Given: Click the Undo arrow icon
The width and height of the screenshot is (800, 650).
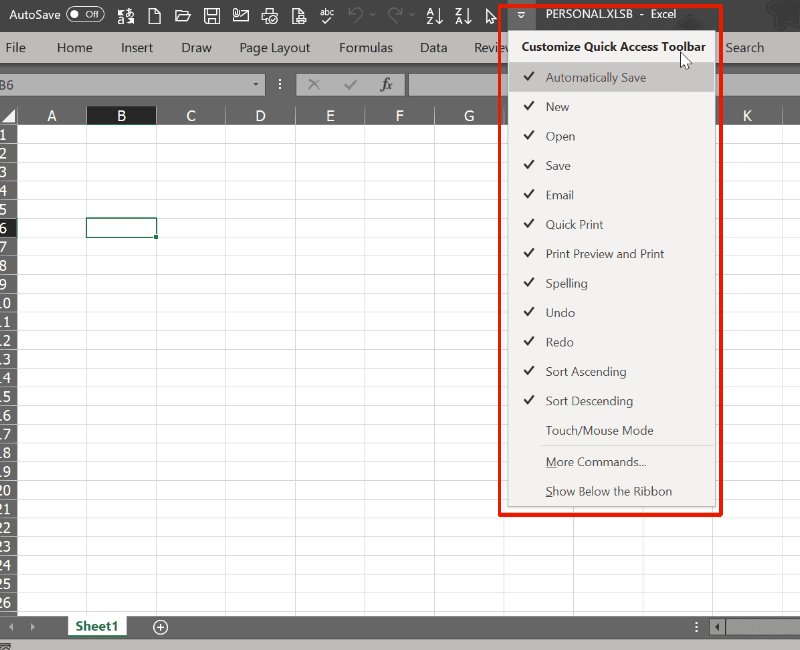Looking at the screenshot, I should coord(355,15).
